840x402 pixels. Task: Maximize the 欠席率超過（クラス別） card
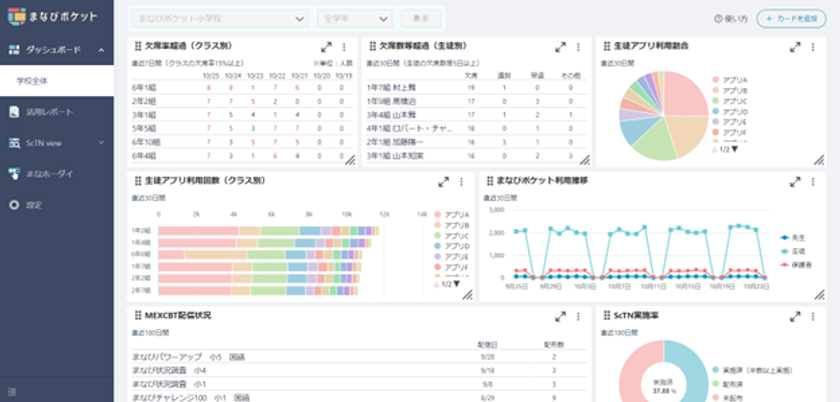point(326,47)
